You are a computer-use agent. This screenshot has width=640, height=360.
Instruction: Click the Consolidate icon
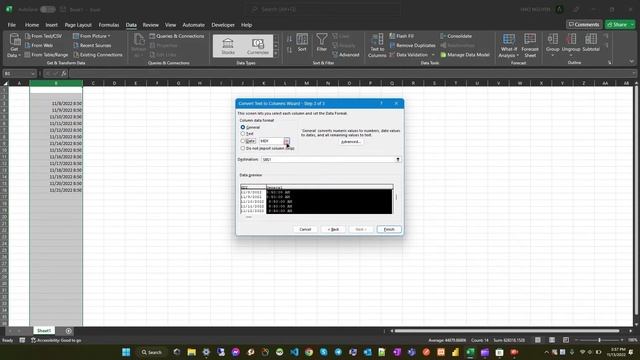443,36
